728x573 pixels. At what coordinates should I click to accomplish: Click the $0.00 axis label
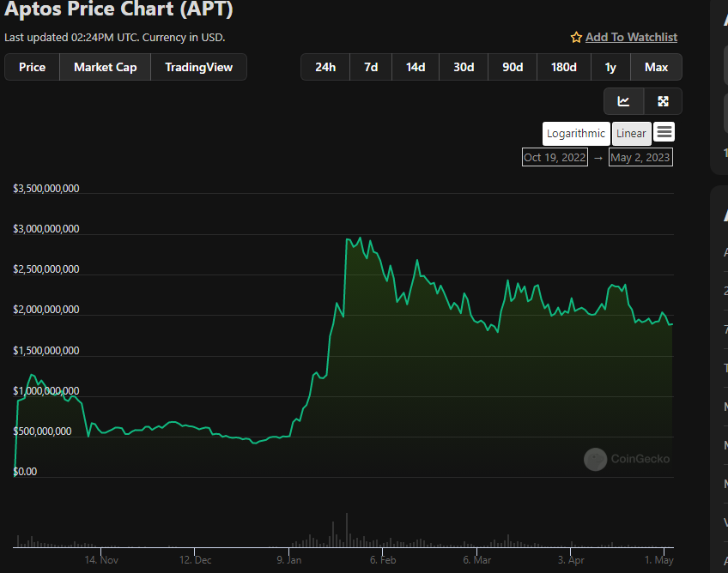click(x=25, y=472)
